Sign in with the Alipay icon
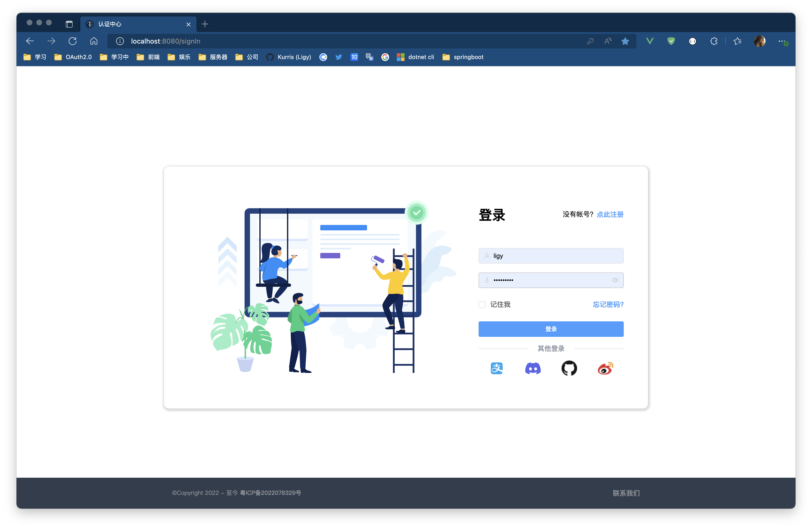This screenshot has height=529, width=812. (496, 368)
